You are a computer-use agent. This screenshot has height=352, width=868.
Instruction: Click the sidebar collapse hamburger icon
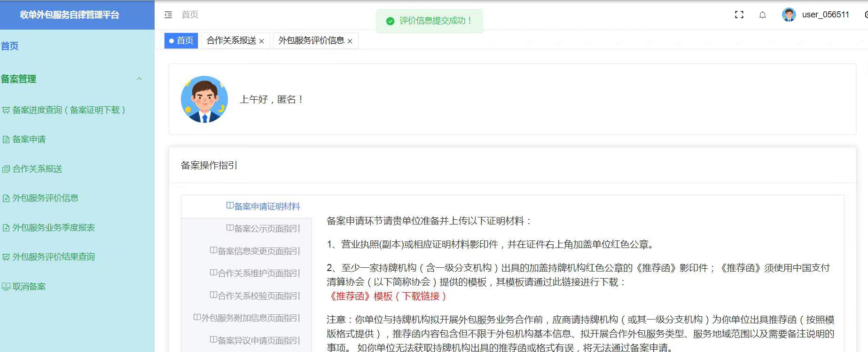point(168,15)
